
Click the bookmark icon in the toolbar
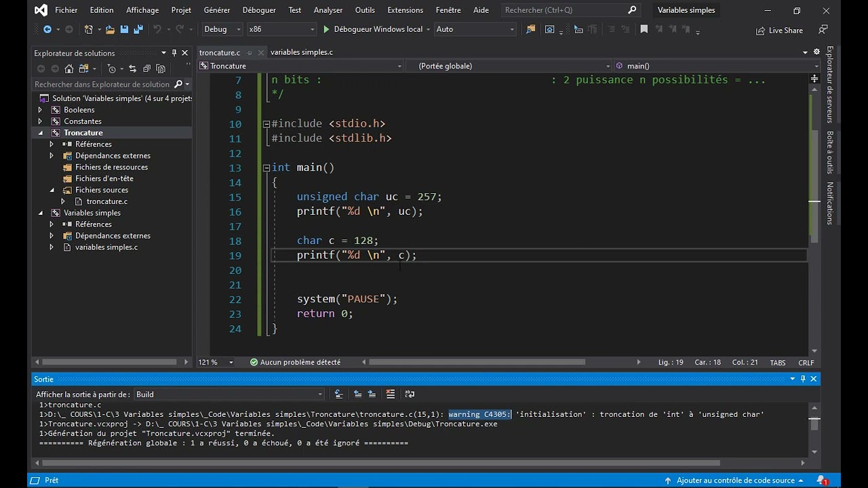(x=644, y=29)
